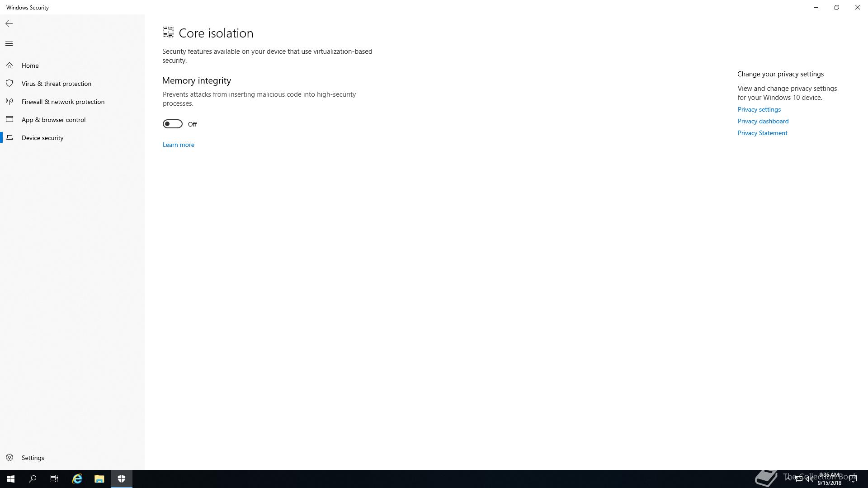Open File Explorer from the taskbar
This screenshot has width=868, height=488.
[99, 479]
